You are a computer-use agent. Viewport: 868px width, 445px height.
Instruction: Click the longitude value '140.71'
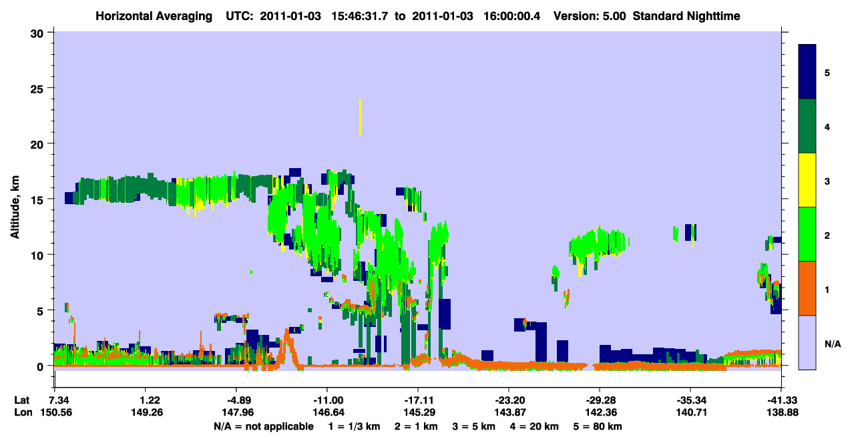pos(690,412)
